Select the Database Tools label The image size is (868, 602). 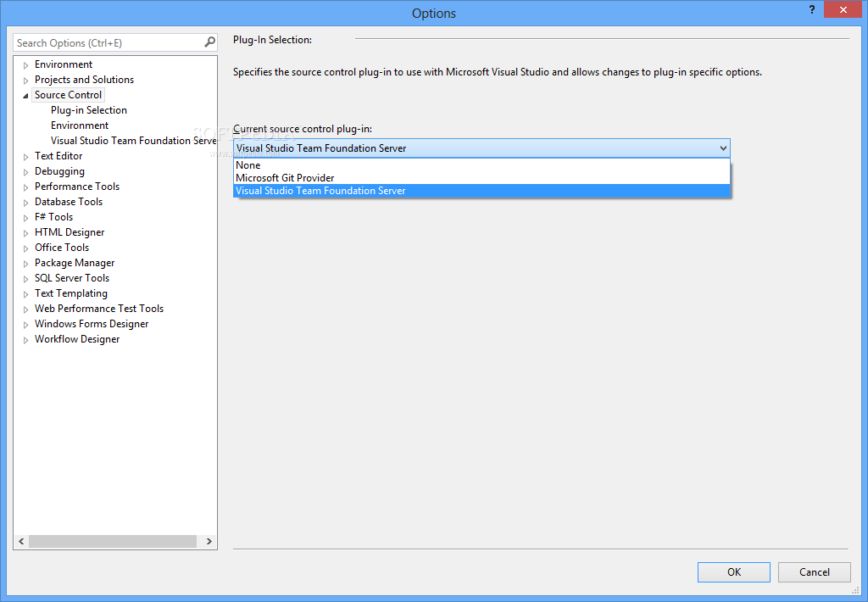pos(69,202)
